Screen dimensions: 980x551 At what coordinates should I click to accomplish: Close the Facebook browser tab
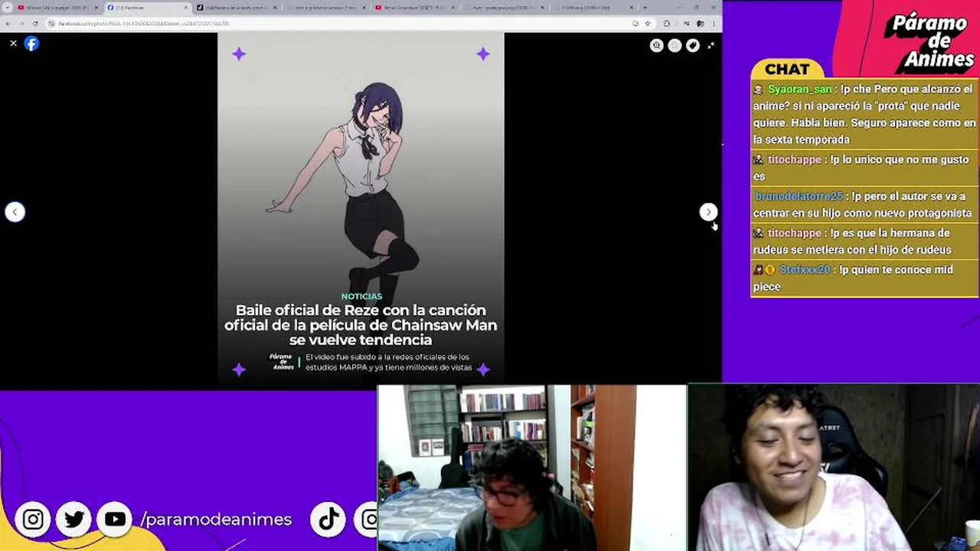click(186, 8)
